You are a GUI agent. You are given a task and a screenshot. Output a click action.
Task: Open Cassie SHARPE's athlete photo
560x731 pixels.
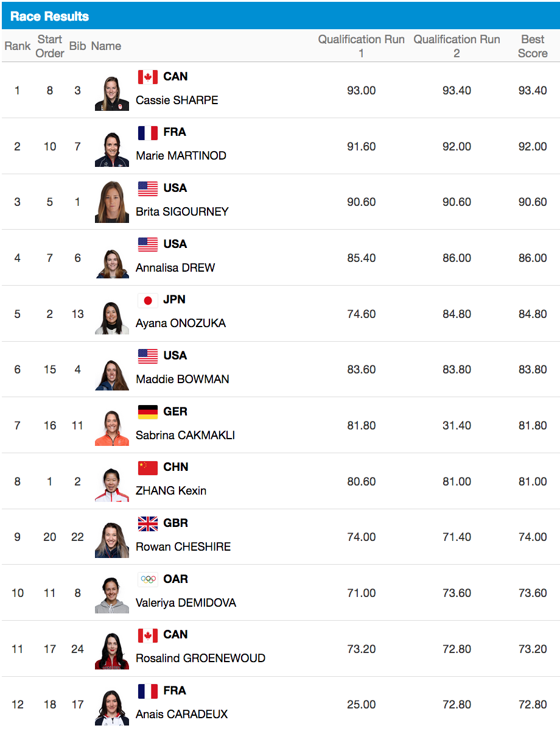(x=111, y=93)
